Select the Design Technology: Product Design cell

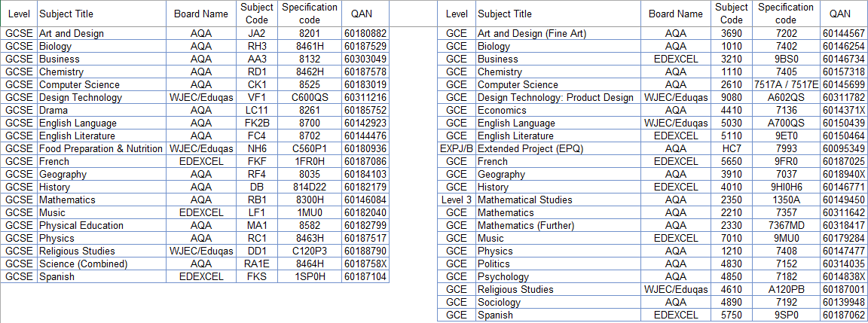pos(558,98)
